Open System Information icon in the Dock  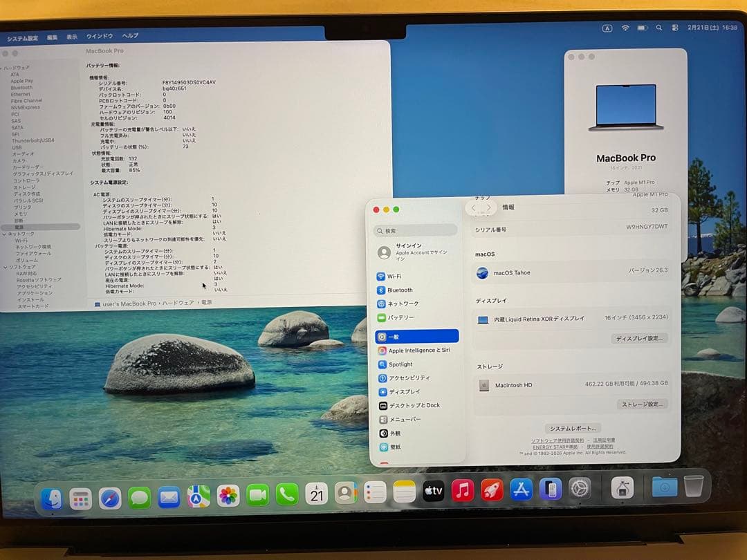[x=622, y=487]
